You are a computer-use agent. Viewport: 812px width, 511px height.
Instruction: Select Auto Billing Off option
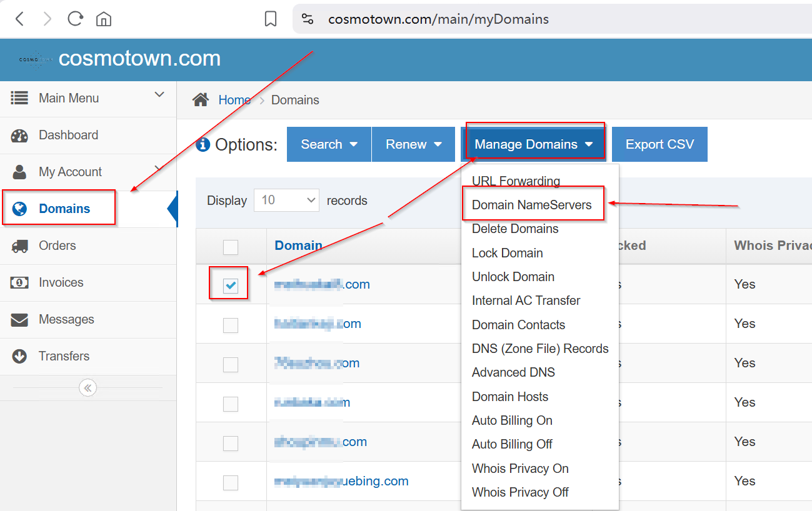512,444
